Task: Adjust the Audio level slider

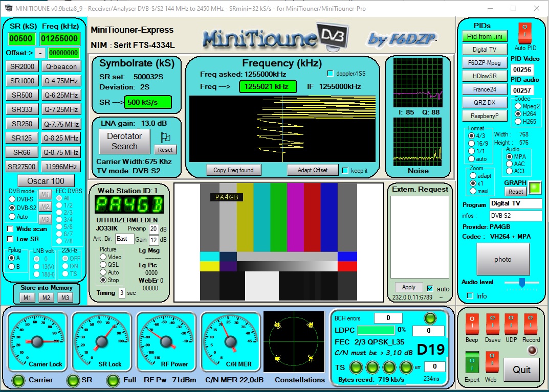Action: click(522, 283)
